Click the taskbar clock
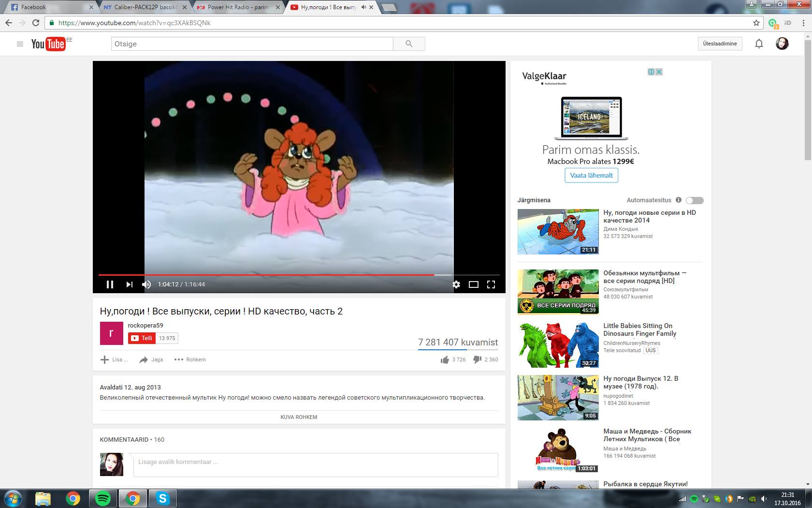 coord(787,499)
